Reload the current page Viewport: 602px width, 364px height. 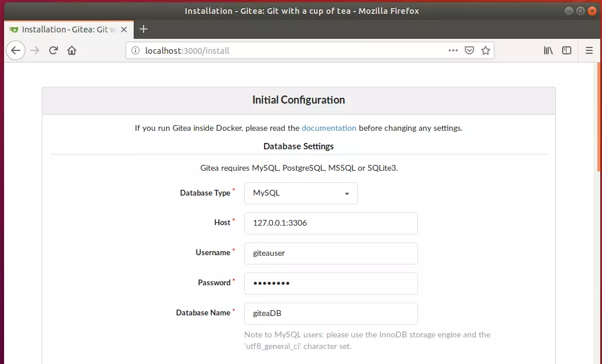click(53, 50)
